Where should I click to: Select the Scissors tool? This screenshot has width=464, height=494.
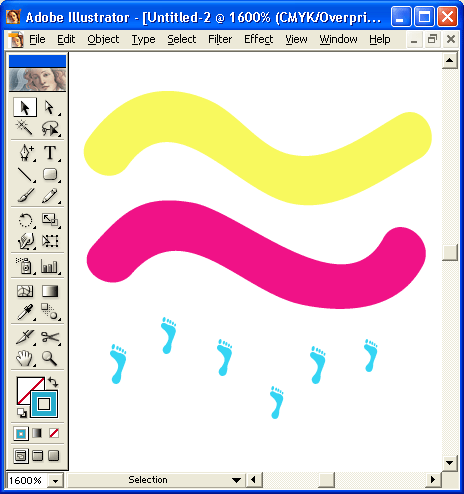[50, 337]
